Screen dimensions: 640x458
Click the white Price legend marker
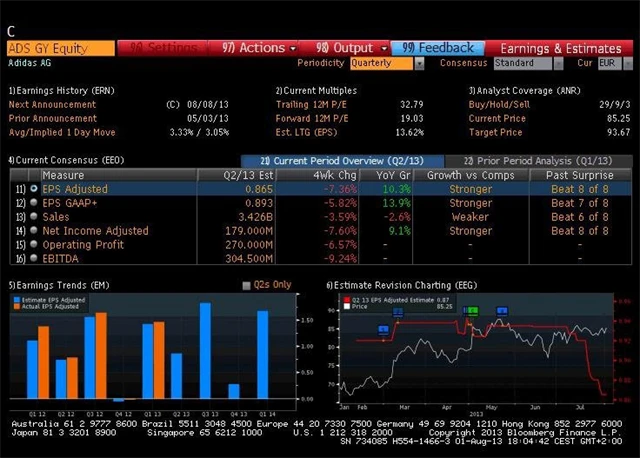(x=347, y=306)
